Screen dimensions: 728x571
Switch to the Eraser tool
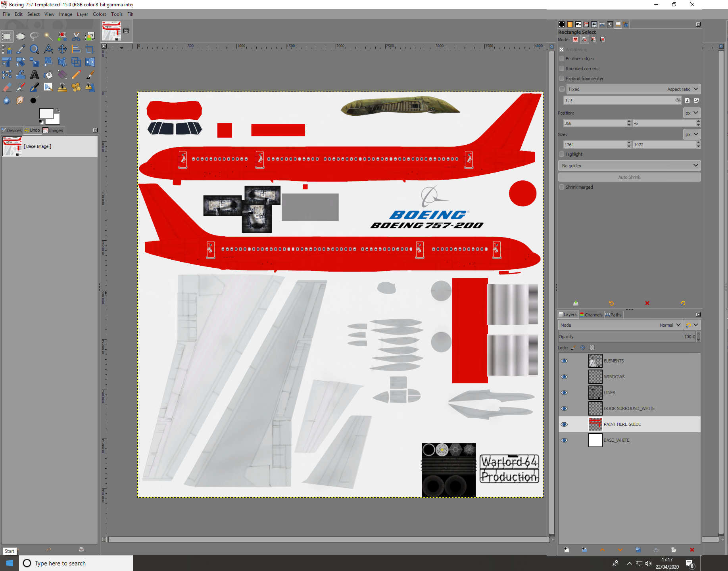tap(7, 88)
